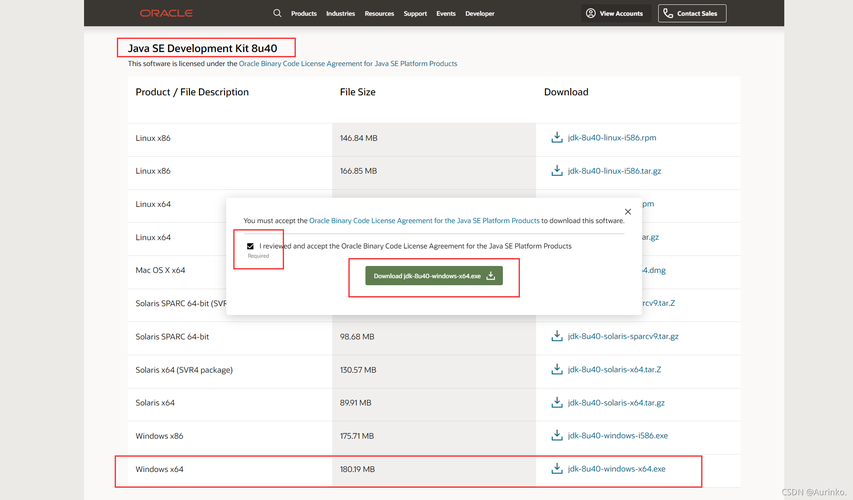Click Download jdk-8u40-windows-x64.exe green button
Viewport: 853px width, 500px height.
tap(434, 276)
